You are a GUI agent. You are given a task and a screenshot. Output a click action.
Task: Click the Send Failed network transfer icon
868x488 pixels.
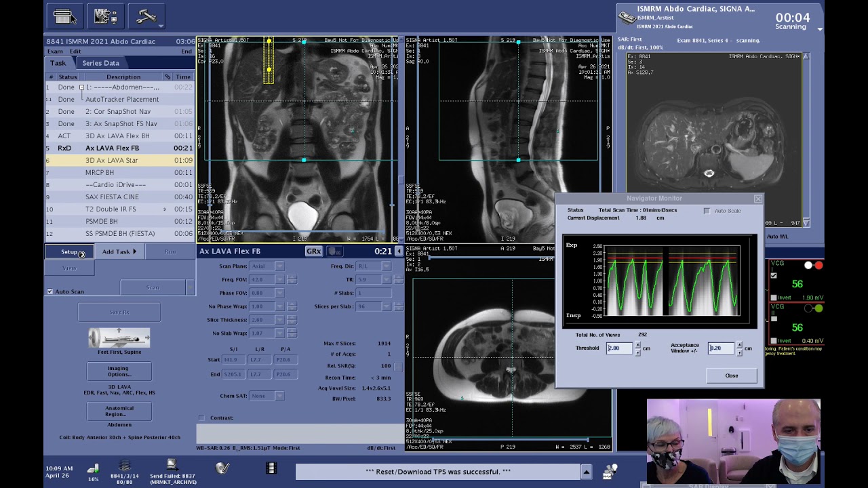(x=172, y=465)
